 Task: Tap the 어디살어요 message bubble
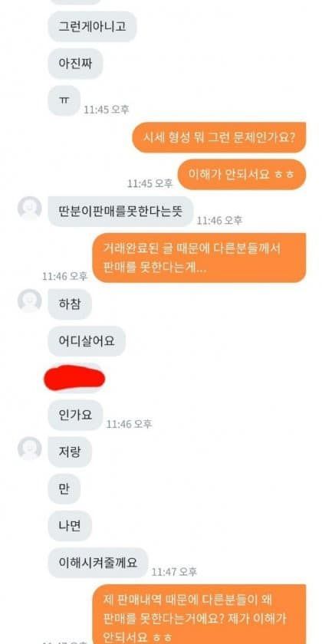point(87,341)
